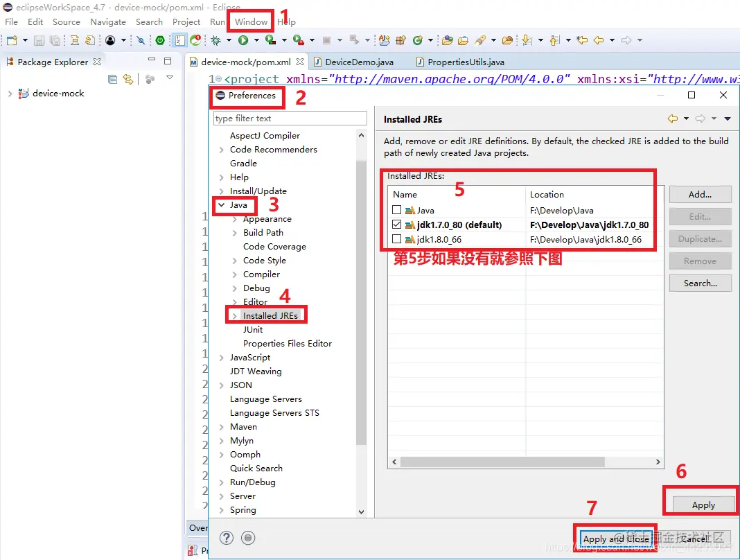The width and height of the screenshot is (740, 560).
Task: Uncheck the jdk1.7.0_80 default checkbox
Action: (x=396, y=225)
